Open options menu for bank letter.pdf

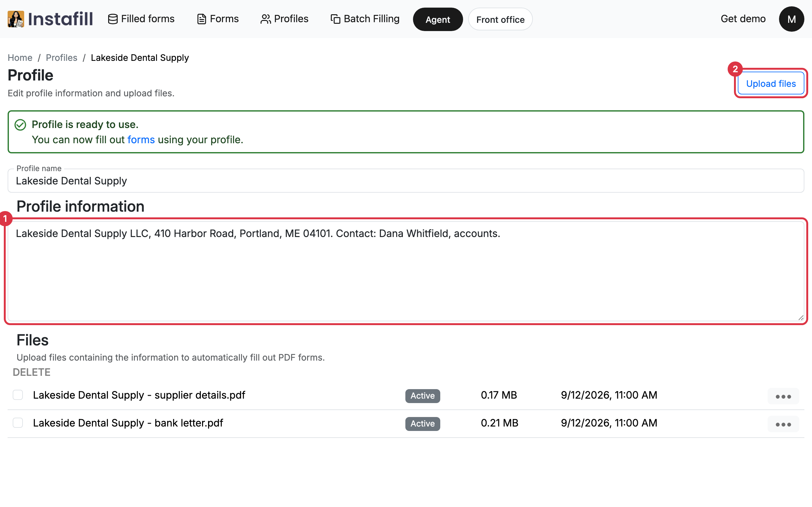783,424
